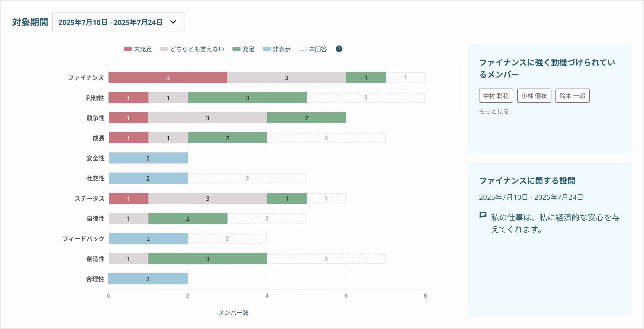Image resolution: width=644 pixels, height=329 pixels.
Task: Select the 競争性 category label
Action: (x=95, y=118)
